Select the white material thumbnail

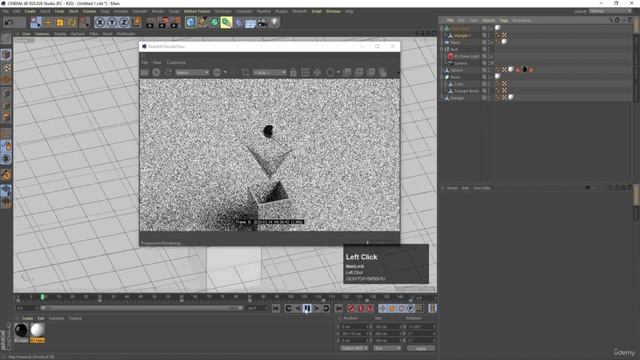pos(37,330)
